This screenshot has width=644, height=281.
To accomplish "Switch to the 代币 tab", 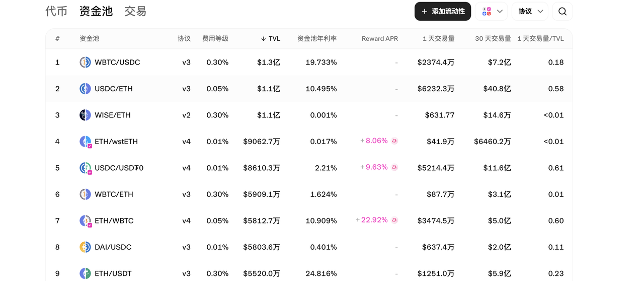I will pos(56,11).
